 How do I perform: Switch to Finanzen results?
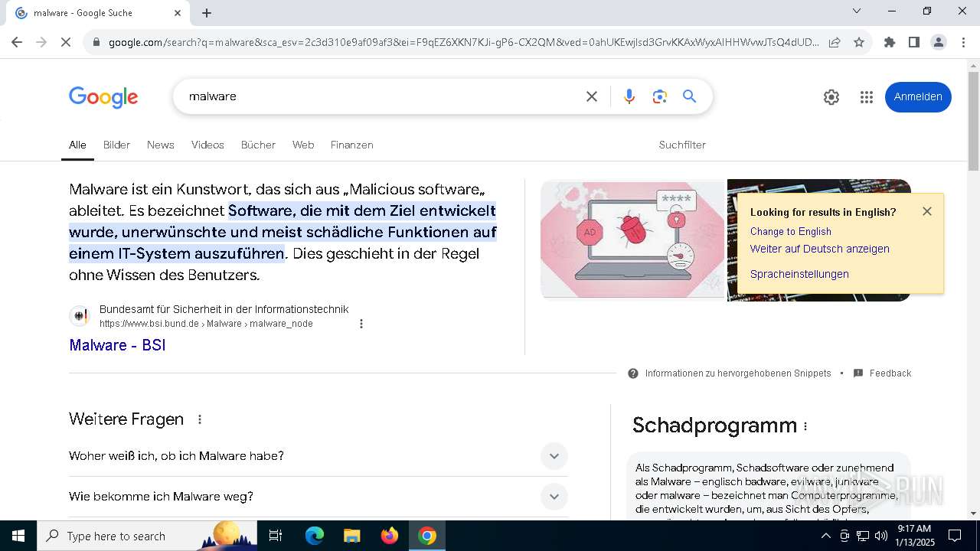[352, 145]
